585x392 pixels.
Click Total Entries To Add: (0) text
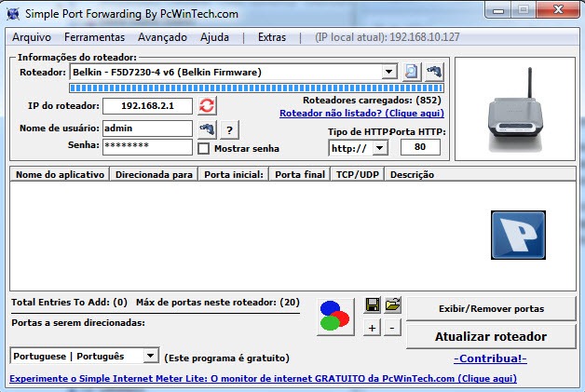click(x=69, y=302)
